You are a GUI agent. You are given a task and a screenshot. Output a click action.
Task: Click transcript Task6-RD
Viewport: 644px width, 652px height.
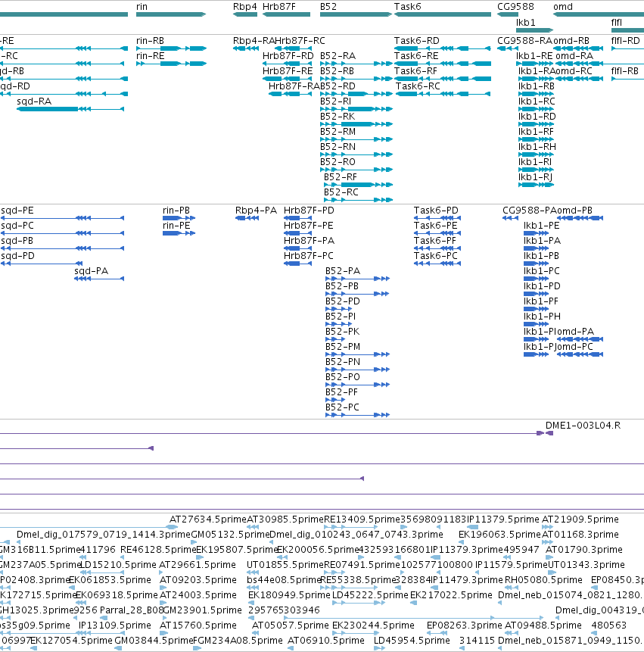pyautogui.click(x=443, y=48)
